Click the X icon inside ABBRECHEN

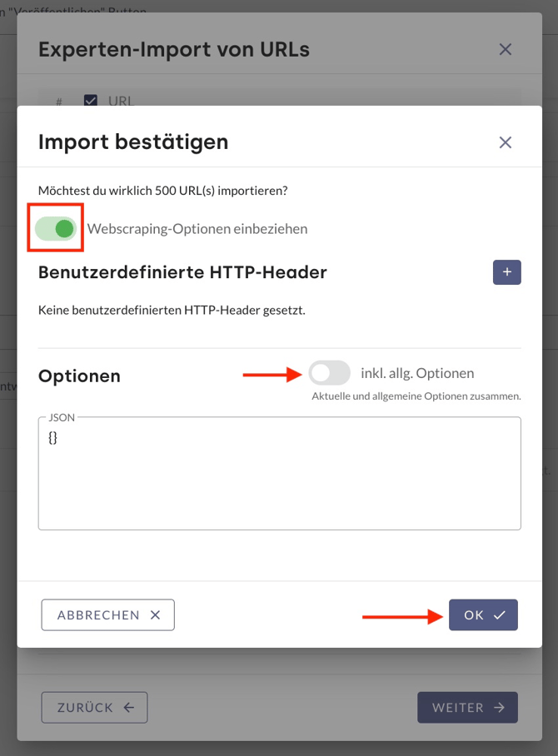click(x=155, y=615)
